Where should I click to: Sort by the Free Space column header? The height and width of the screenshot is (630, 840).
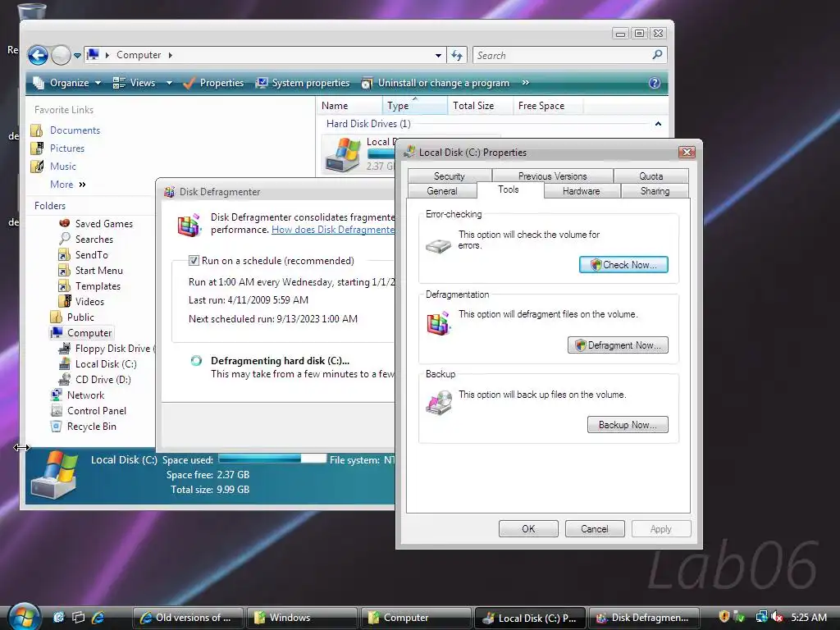coord(547,106)
